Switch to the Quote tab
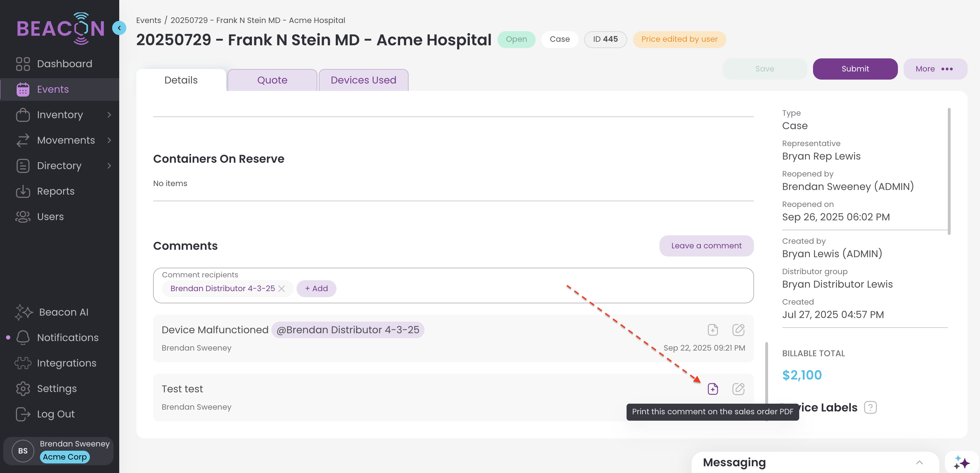980x473 pixels. tap(272, 80)
